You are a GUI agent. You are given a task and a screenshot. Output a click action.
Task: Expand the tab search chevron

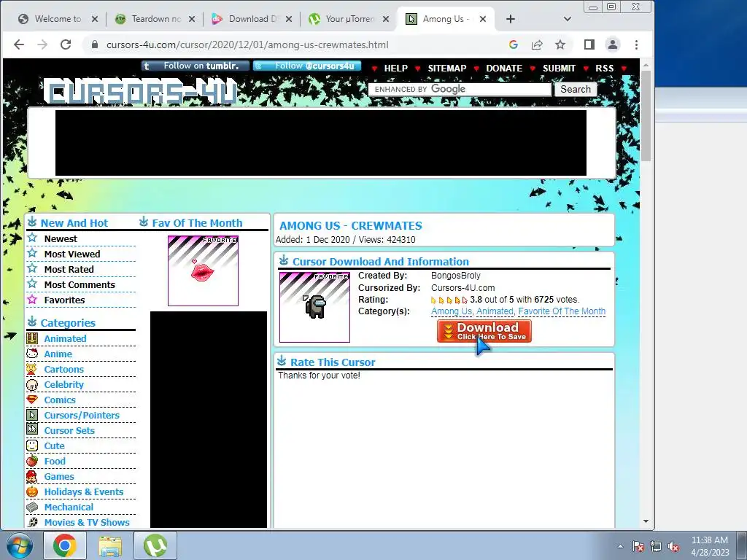point(567,19)
